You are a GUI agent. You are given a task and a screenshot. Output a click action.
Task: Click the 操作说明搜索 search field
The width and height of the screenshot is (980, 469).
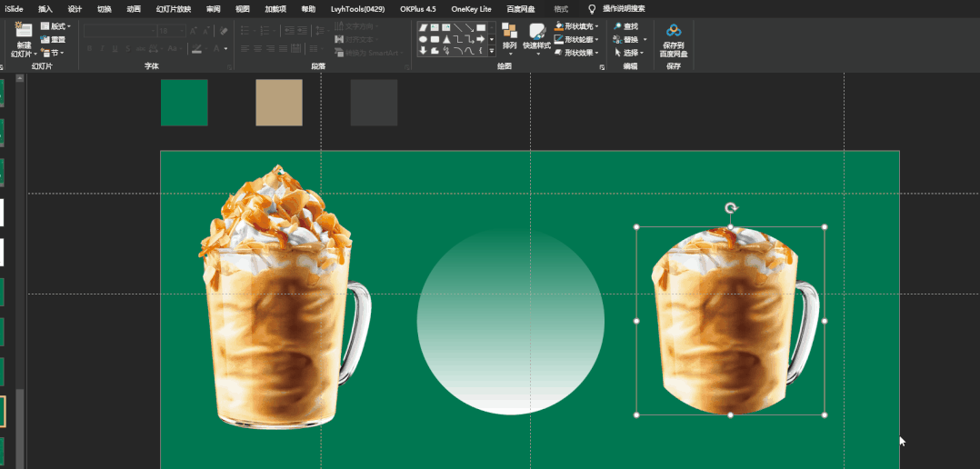click(x=624, y=8)
